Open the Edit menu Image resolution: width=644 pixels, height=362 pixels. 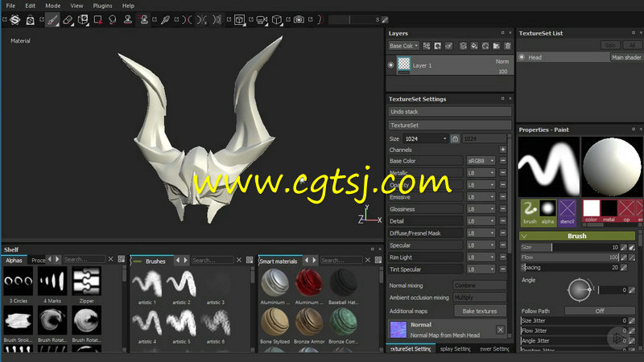point(30,6)
